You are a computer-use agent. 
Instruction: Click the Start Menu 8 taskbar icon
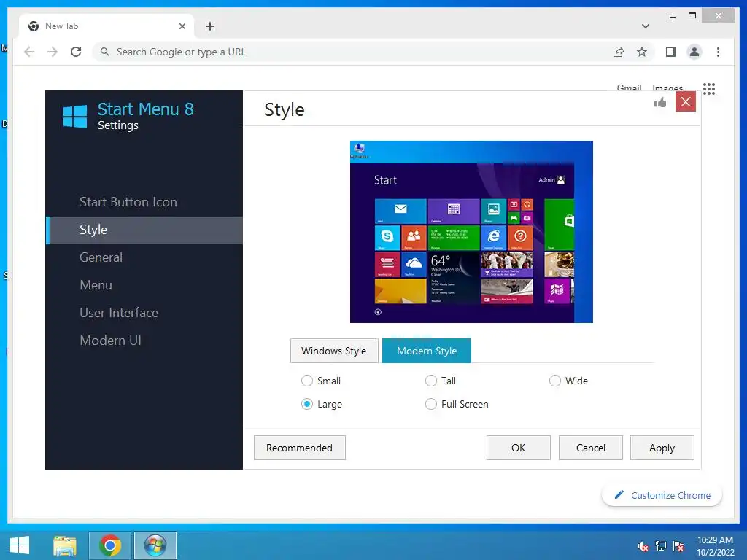pos(155,545)
